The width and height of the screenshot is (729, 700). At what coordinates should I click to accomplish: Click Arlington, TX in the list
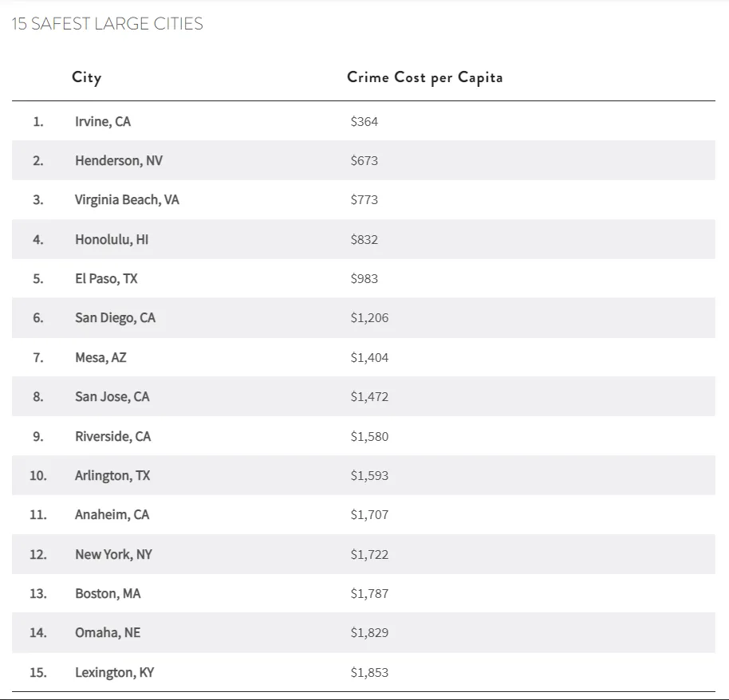112,476
